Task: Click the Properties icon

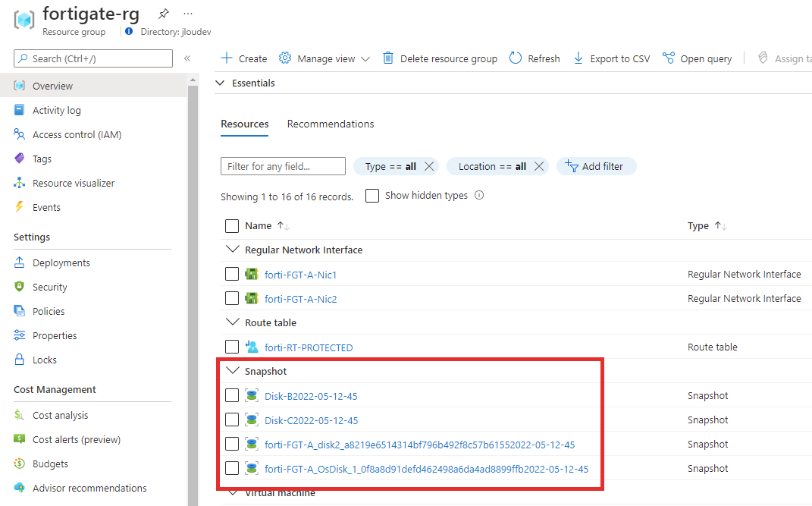Action: [20, 335]
